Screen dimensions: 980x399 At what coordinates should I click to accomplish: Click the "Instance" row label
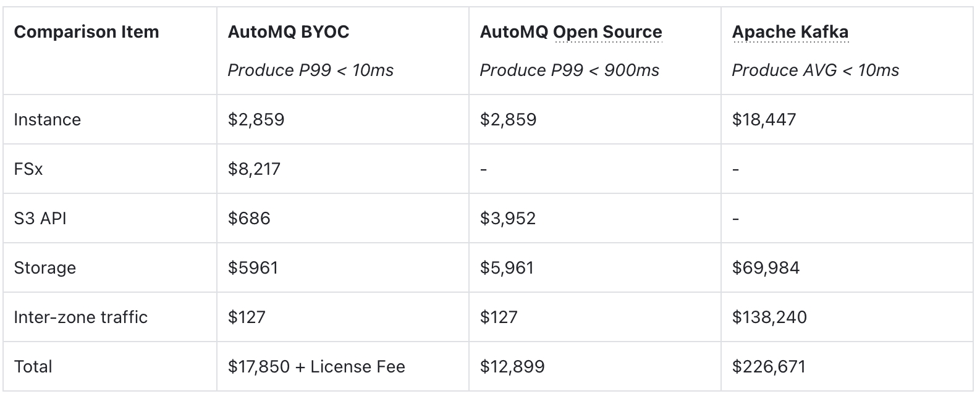[x=48, y=120]
